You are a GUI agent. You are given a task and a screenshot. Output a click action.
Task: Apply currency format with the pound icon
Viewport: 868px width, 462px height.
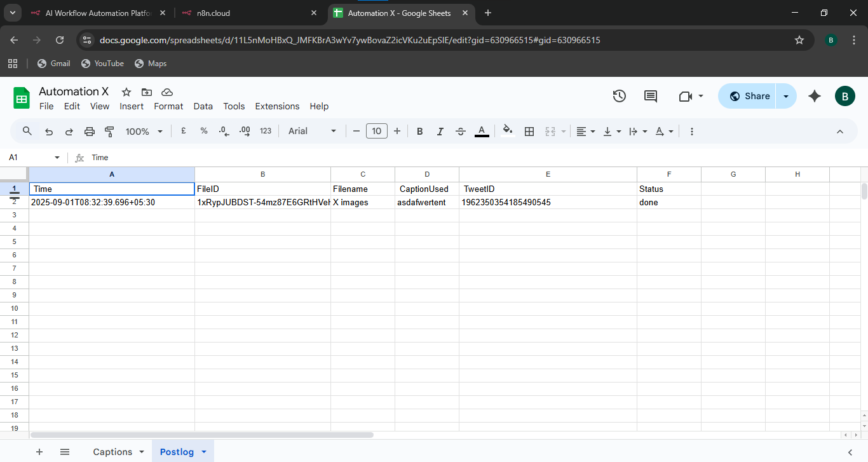pyautogui.click(x=183, y=131)
